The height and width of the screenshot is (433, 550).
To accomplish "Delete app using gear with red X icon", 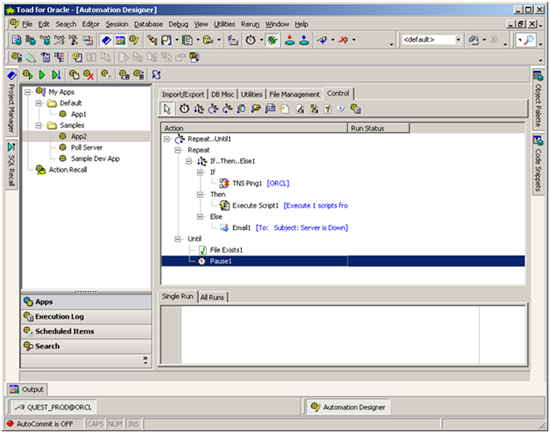I will coord(89,75).
